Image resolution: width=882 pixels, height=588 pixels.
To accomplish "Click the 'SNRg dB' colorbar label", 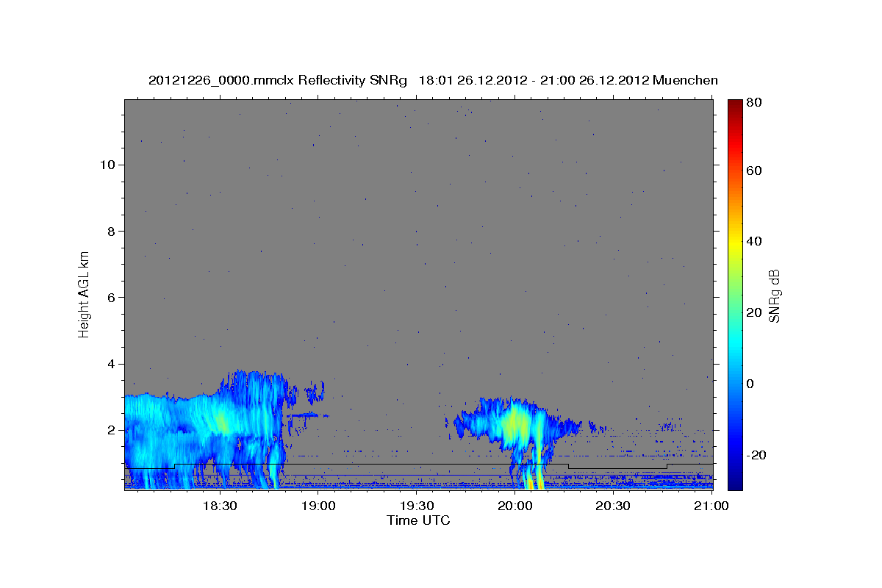I will 773,295.
